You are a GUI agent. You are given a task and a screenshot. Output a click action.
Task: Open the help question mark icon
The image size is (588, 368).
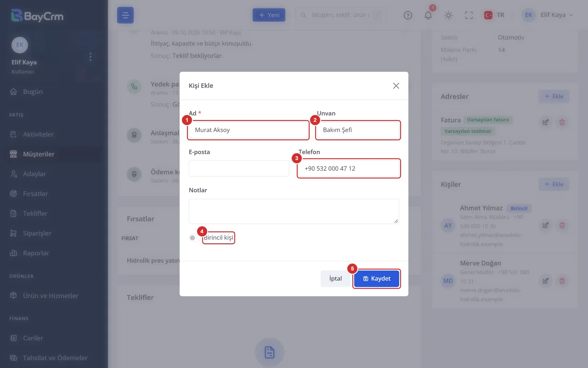tap(408, 15)
